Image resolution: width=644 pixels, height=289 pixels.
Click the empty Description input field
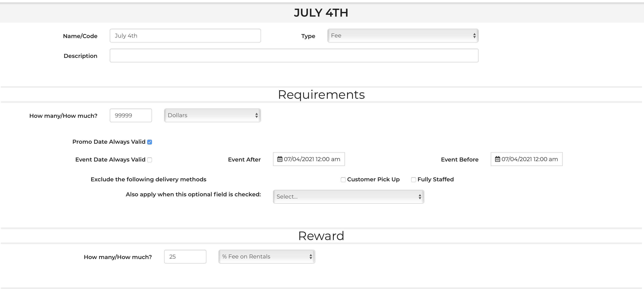coord(294,55)
